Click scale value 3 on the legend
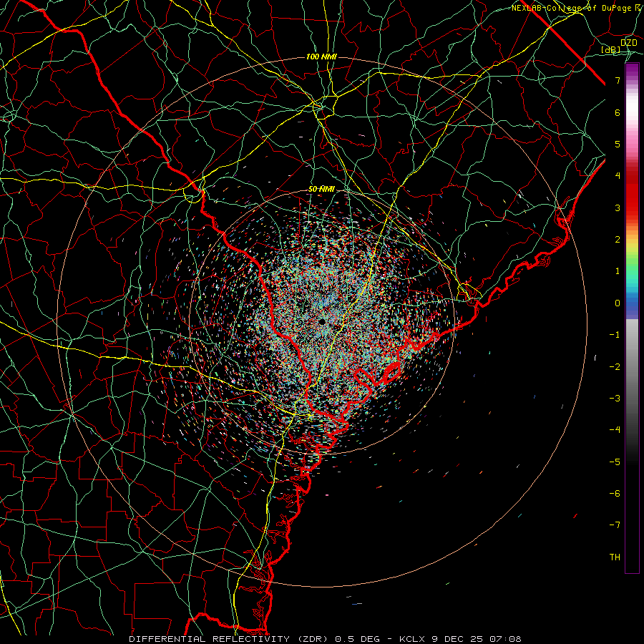Viewport: 644px width, 644px height. click(618, 208)
